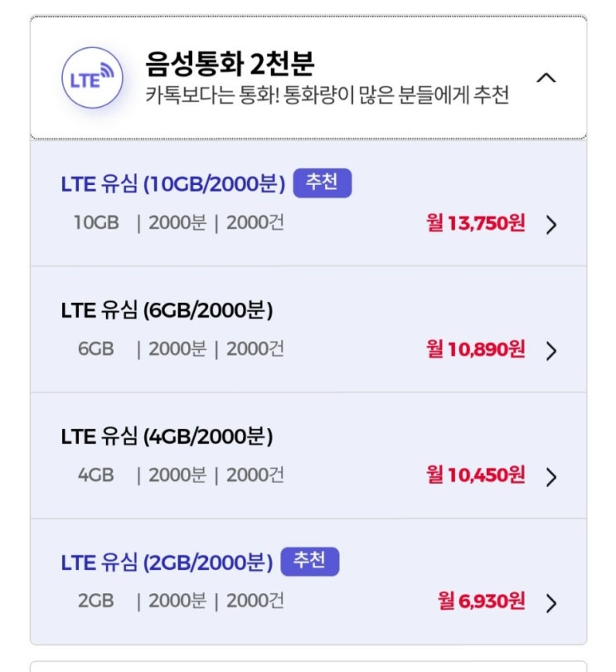
Task: Open arrow for 6GB/2000분 plan
Action: coord(551,351)
